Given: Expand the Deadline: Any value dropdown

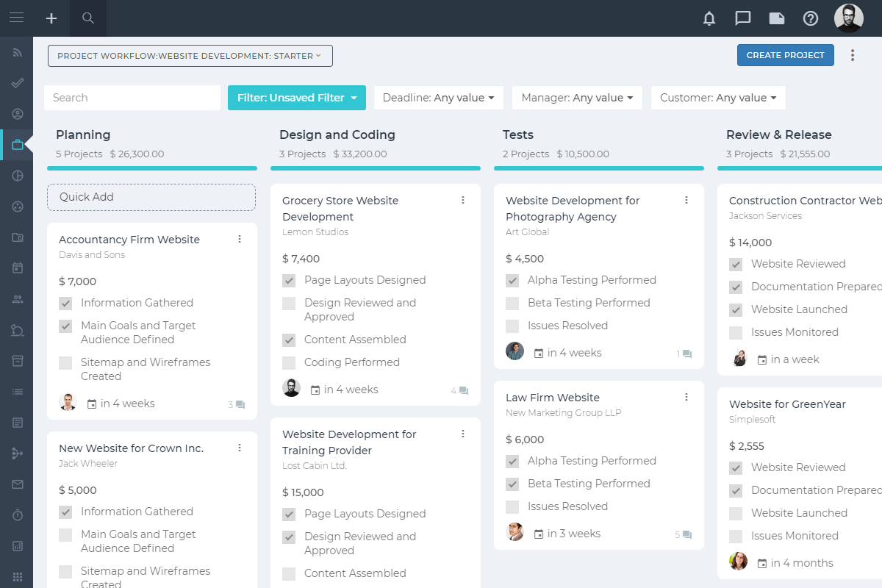Looking at the screenshot, I should (x=438, y=98).
